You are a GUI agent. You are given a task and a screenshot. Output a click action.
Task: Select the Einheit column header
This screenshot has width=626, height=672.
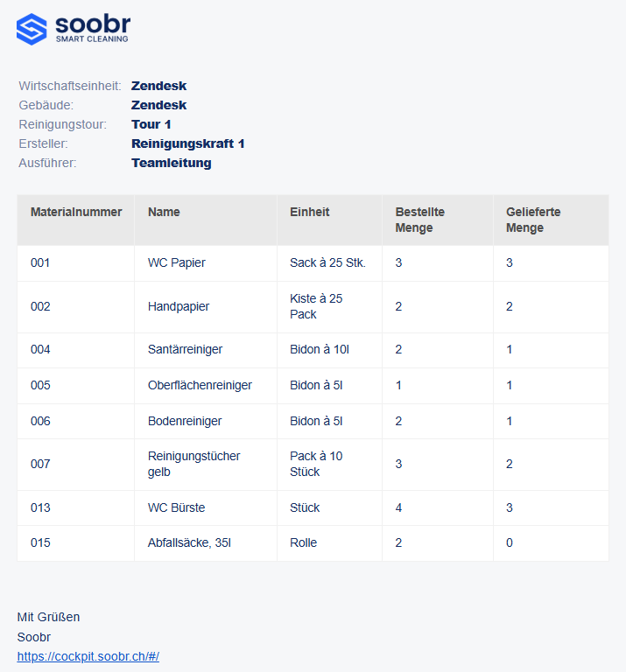pos(309,212)
